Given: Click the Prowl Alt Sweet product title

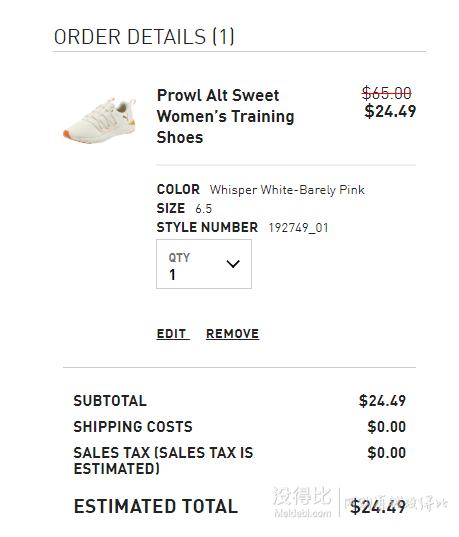Looking at the screenshot, I should pyautogui.click(x=225, y=116).
